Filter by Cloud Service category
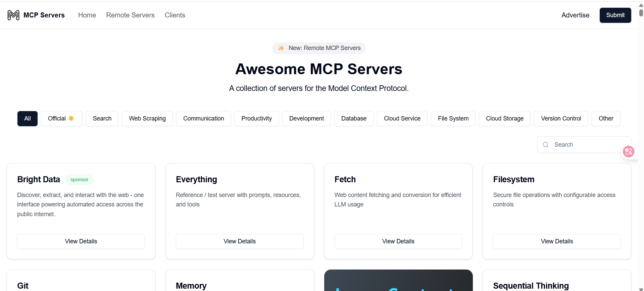 tap(402, 118)
